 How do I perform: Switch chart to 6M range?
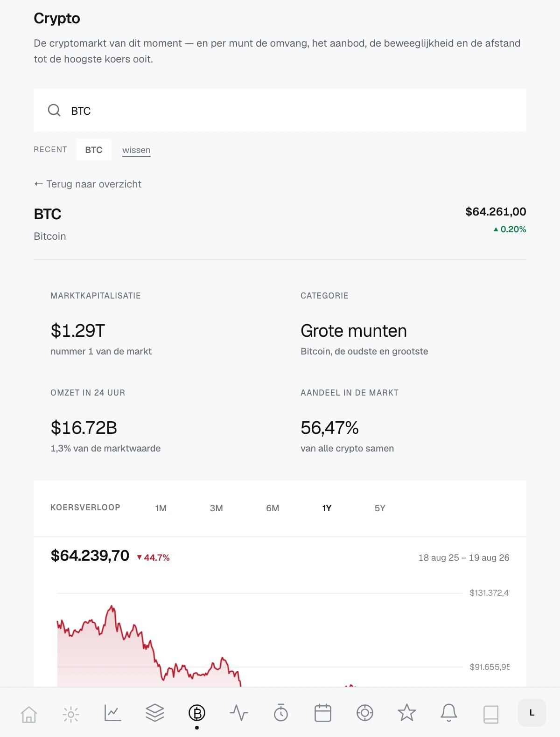pos(273,508)
